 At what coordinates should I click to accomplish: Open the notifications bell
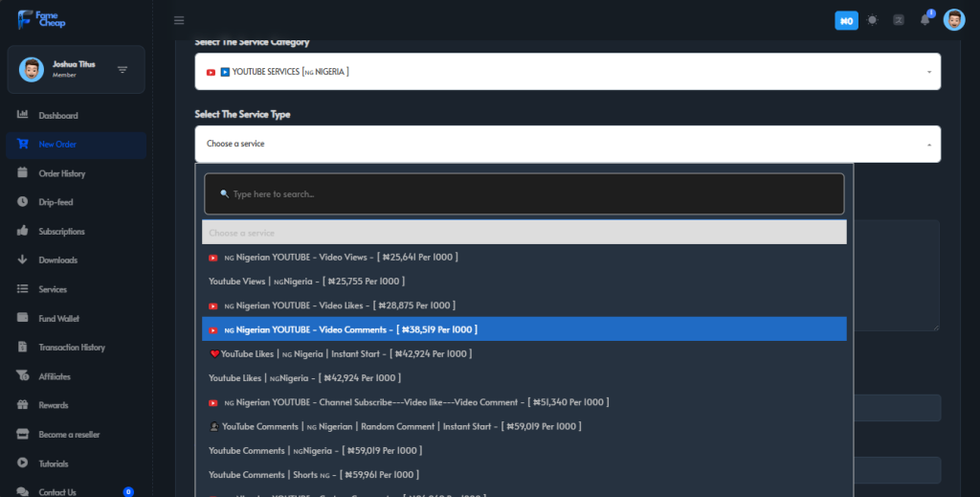click(925, 20)
